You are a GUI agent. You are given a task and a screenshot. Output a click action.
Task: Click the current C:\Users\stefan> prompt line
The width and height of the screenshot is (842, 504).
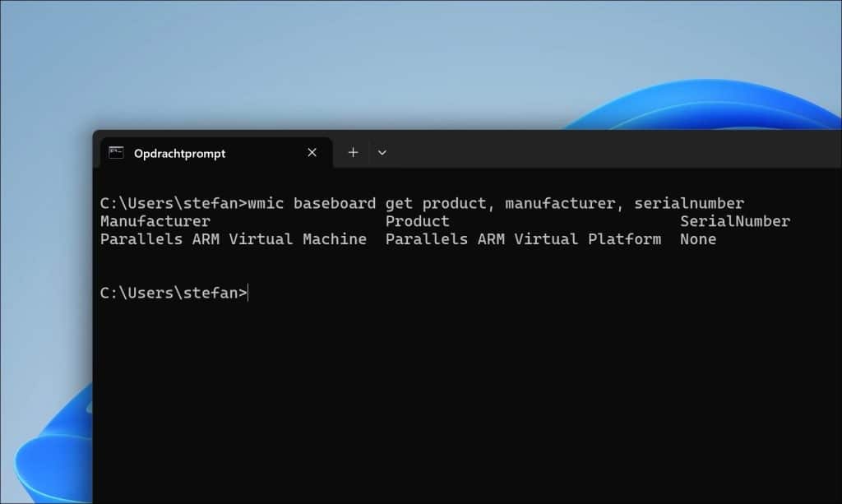click(x=174, y=293)
